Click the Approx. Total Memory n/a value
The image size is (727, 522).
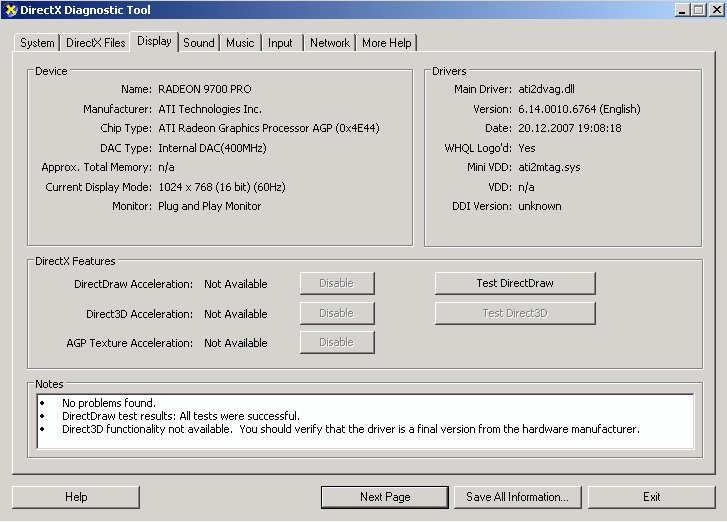pos(166,167)
